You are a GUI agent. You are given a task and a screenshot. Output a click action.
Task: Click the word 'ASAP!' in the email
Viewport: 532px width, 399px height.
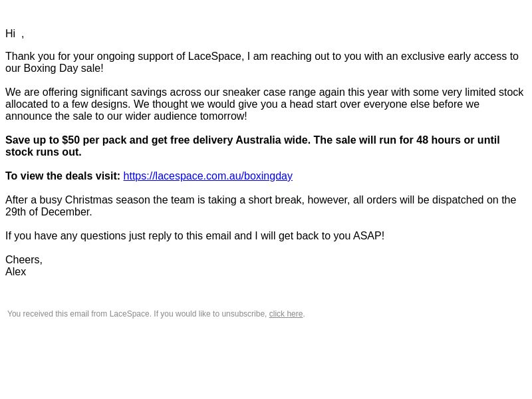(369, 236)
